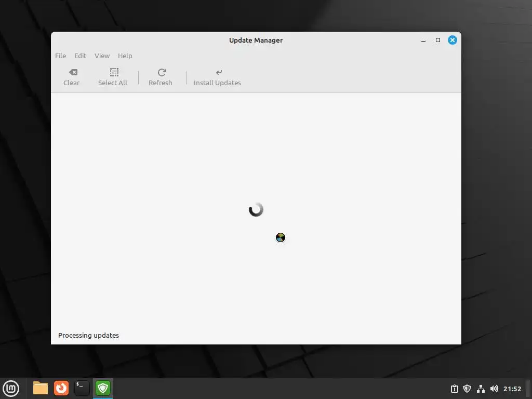The image size is (532, 399).
Task: Maximize the Update Manager window
Action: click(438, 40)
